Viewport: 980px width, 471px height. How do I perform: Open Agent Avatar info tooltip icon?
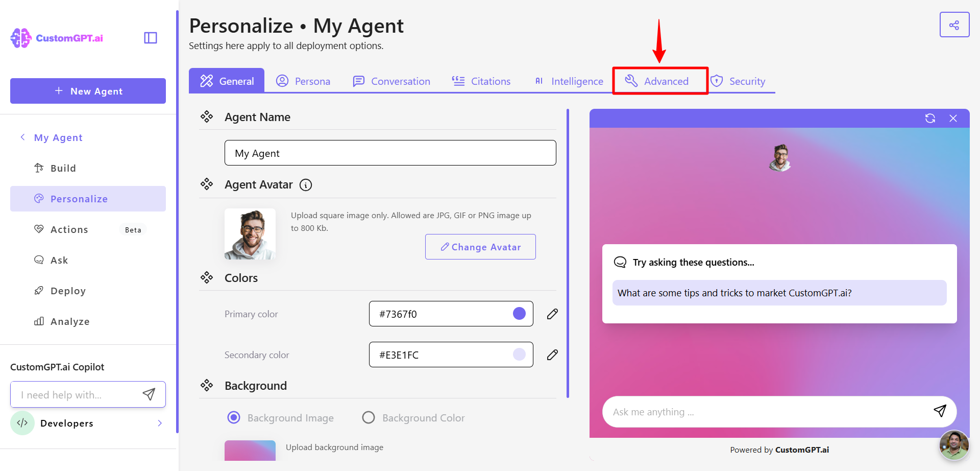click(x=306, y=185)
